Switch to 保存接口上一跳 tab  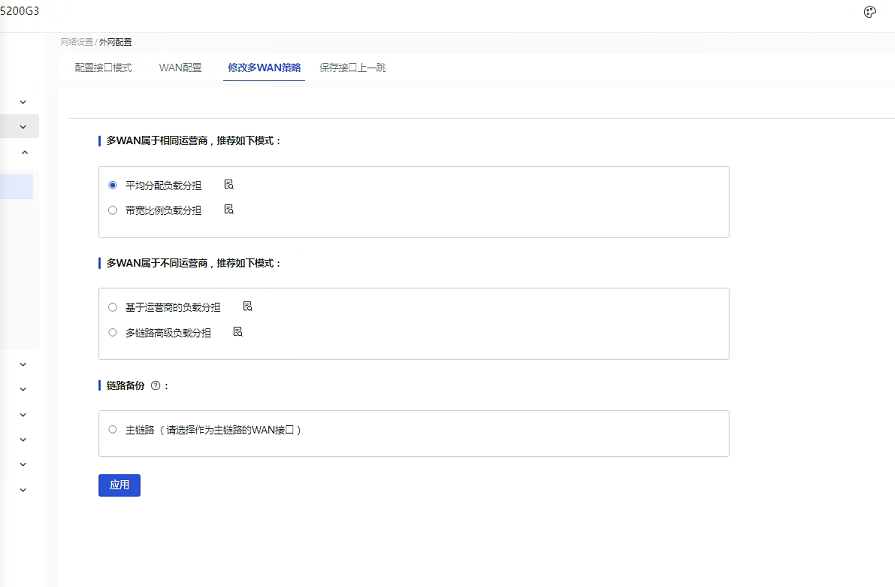[x=353, y=67]
